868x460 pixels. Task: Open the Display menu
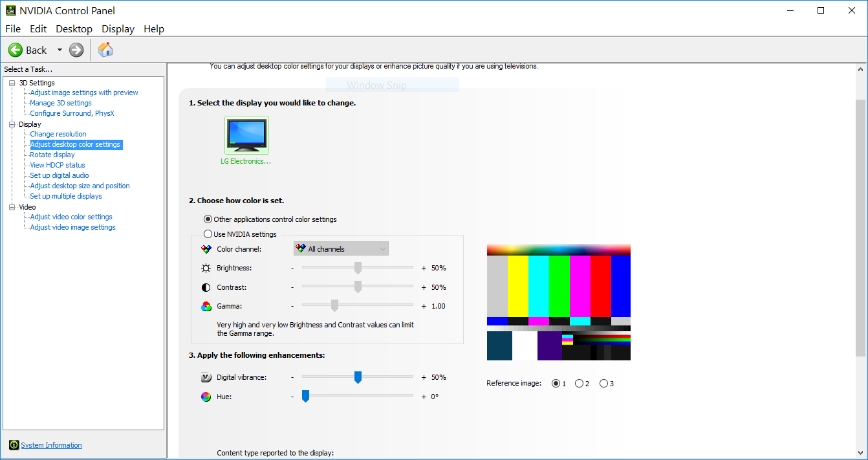tap(118, 29)
